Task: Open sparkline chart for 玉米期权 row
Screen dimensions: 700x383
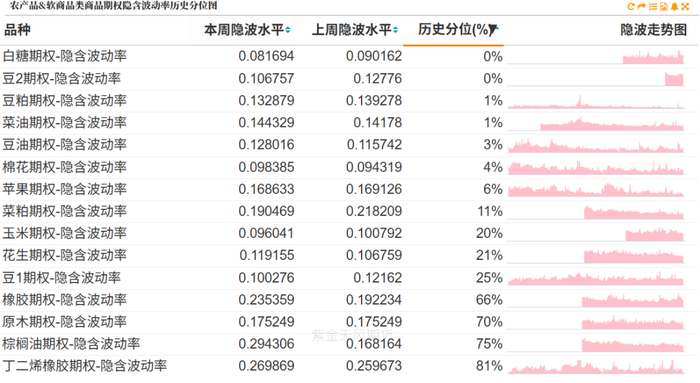Action: pyautogui.click(x=596, y=234)
